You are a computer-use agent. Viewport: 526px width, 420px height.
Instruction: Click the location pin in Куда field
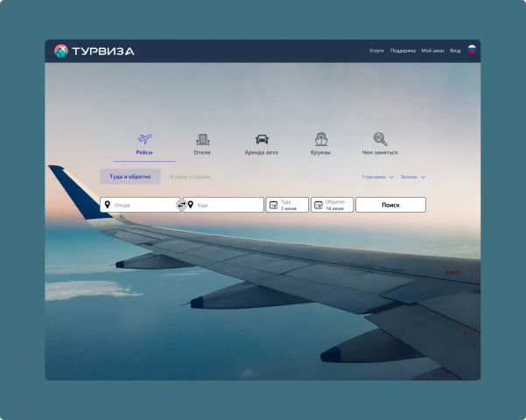[191, 205]
